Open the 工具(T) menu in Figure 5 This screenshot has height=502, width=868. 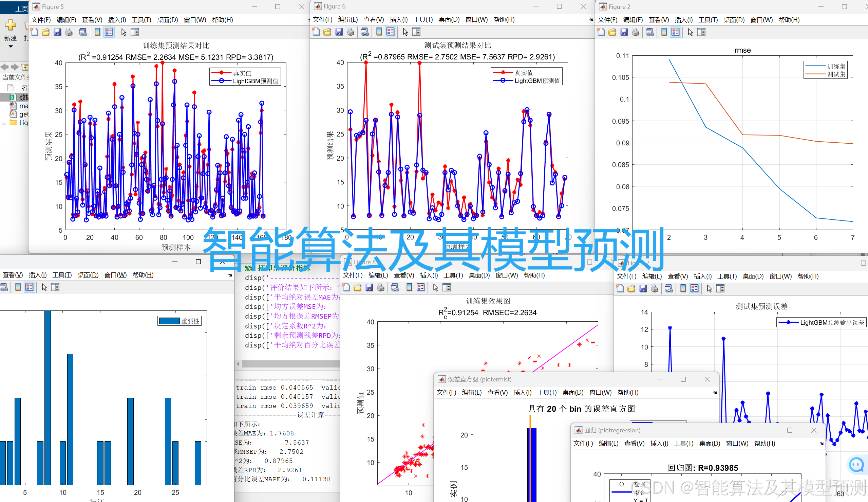(141, 20)
